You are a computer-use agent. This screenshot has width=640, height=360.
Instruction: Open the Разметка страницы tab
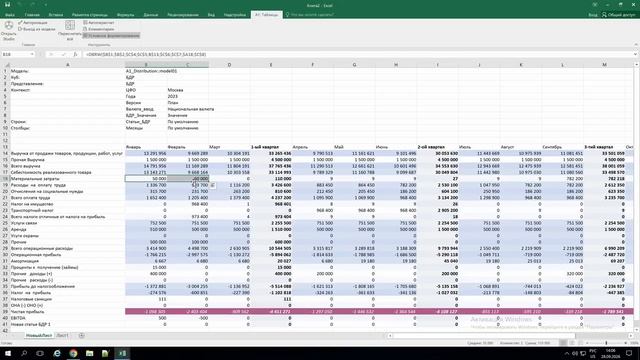90,15
